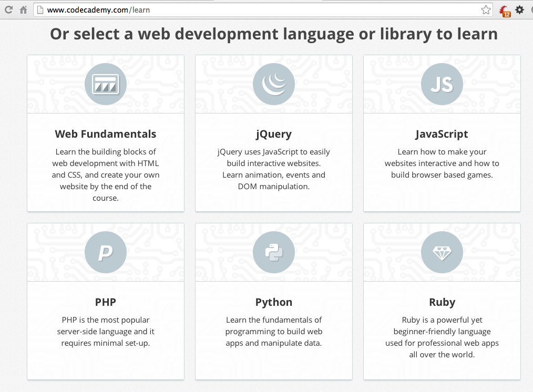Click the description 'Learn the building blocks of web development'
The image size is (533, 392).
(x=105, y=174)
